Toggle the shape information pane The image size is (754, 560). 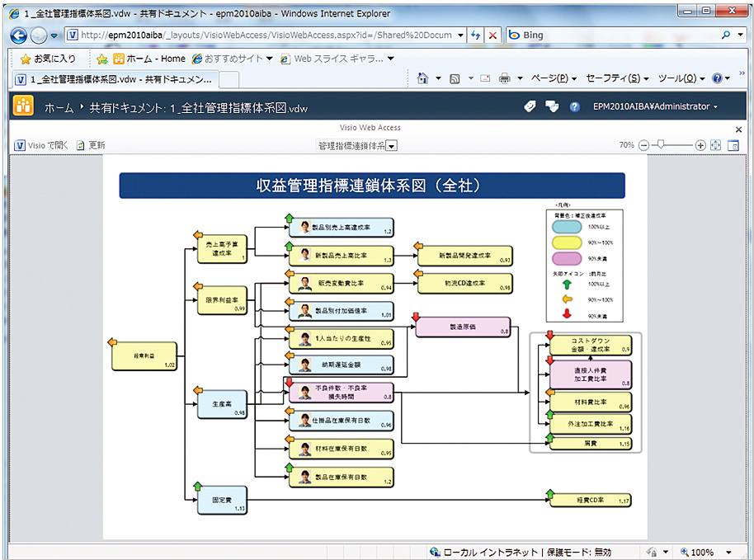pyautogui.click(x=733, y=145)
